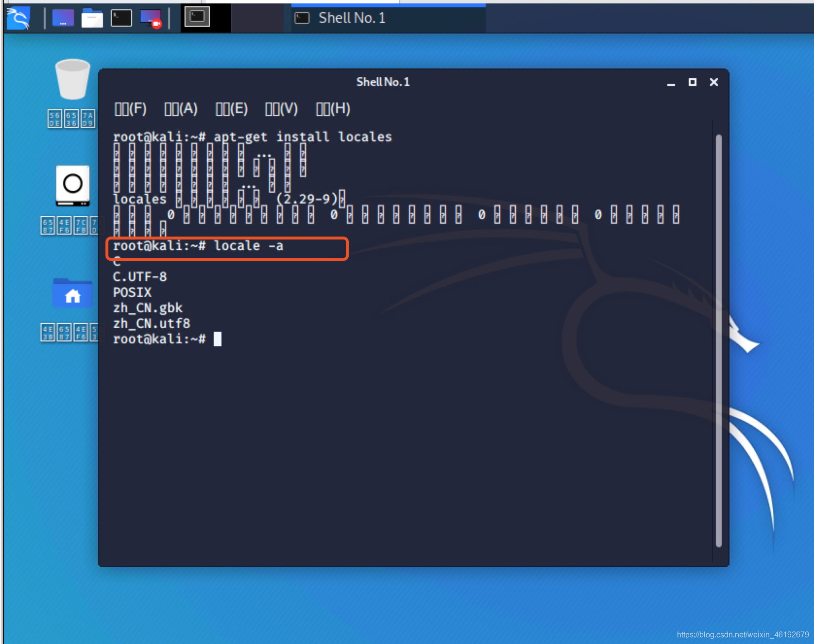814x644 pixels.
Task: Select the highlighted terminal workspace button in the panel
Action: pos(197,17)
